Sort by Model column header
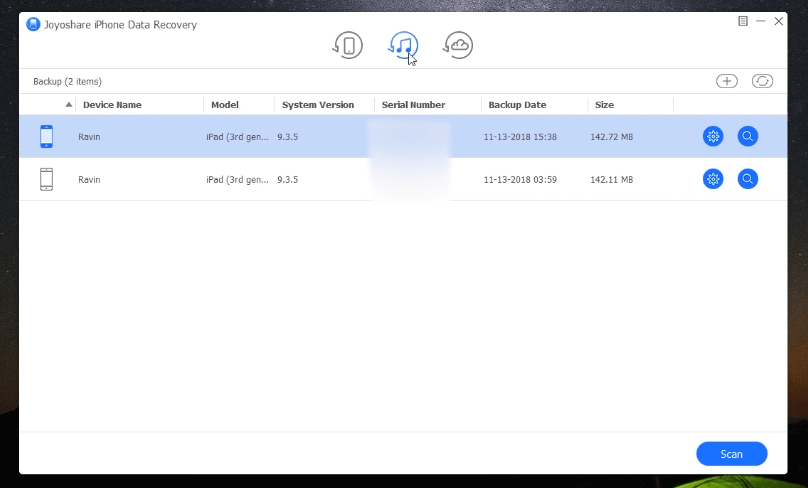 225,105
